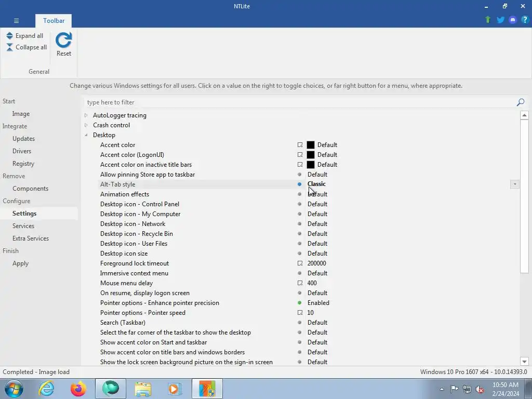Click the filter search magnifier icon

point(521,102)
